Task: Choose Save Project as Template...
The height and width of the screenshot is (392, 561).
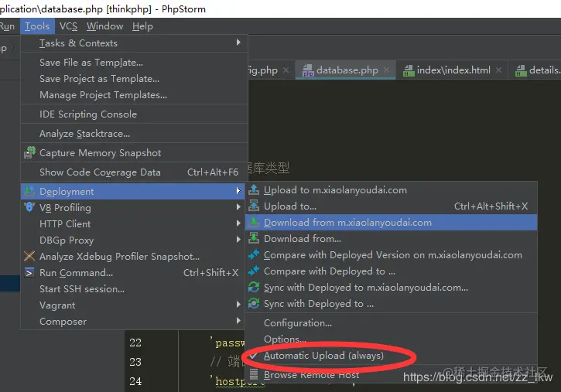Action: [134, 79]
